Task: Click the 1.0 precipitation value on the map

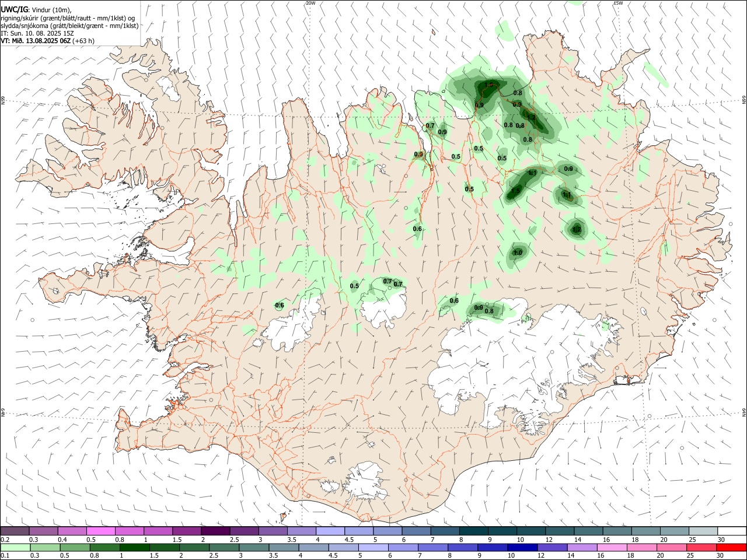Action: coord(518,253)
